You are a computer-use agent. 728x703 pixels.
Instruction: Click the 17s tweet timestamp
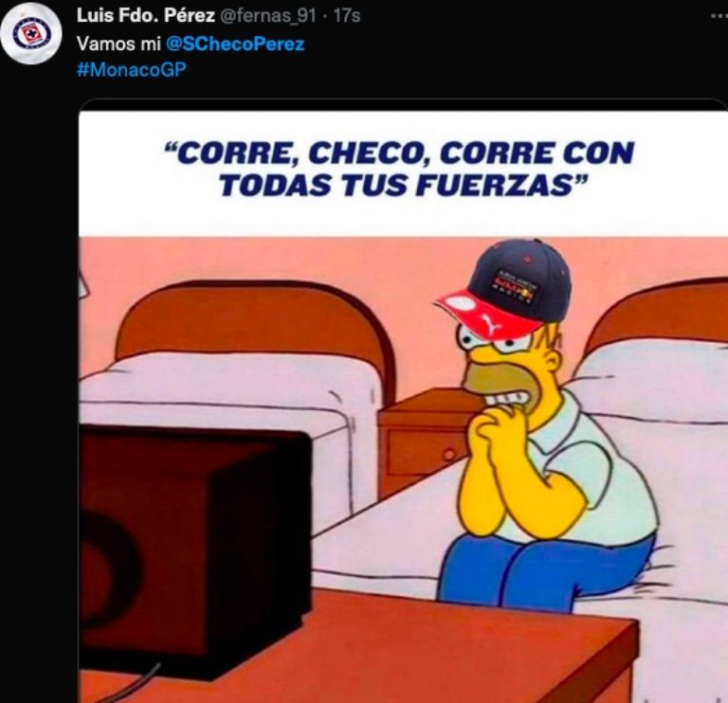[347, 16]
